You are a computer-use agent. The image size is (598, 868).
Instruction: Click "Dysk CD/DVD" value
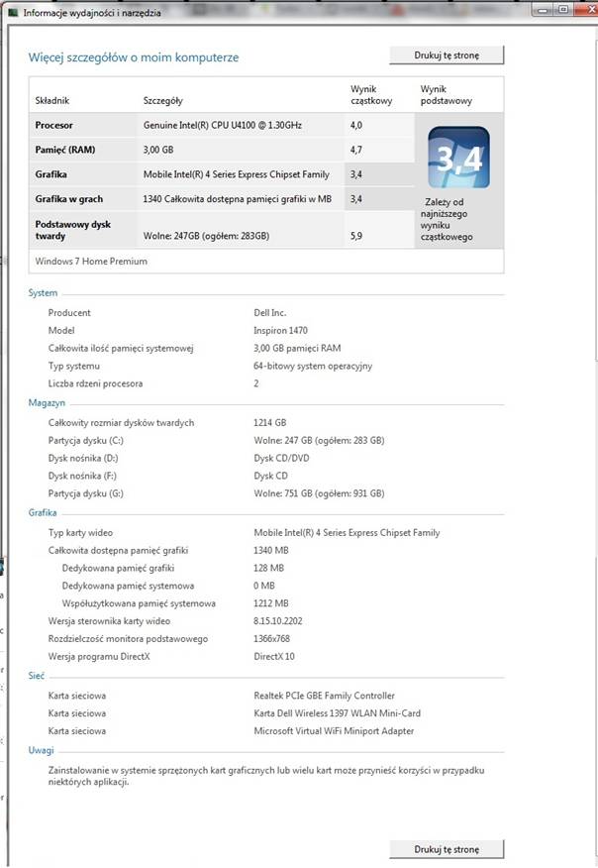point(281,458)
